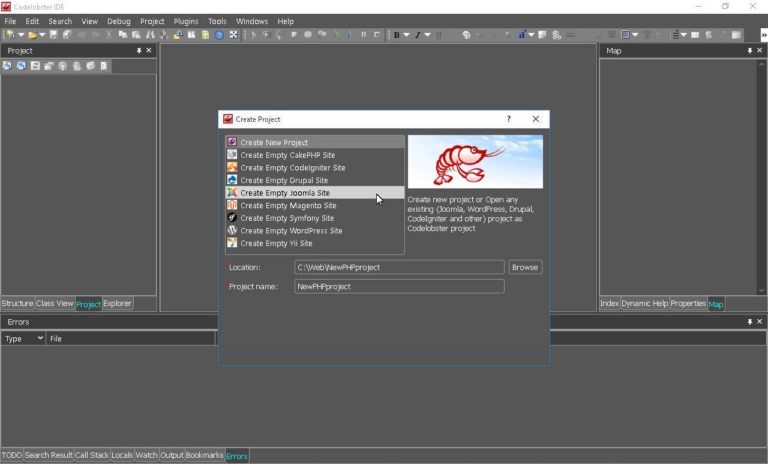Switch to the Bookmarks tab

click(x=204, y=455)
